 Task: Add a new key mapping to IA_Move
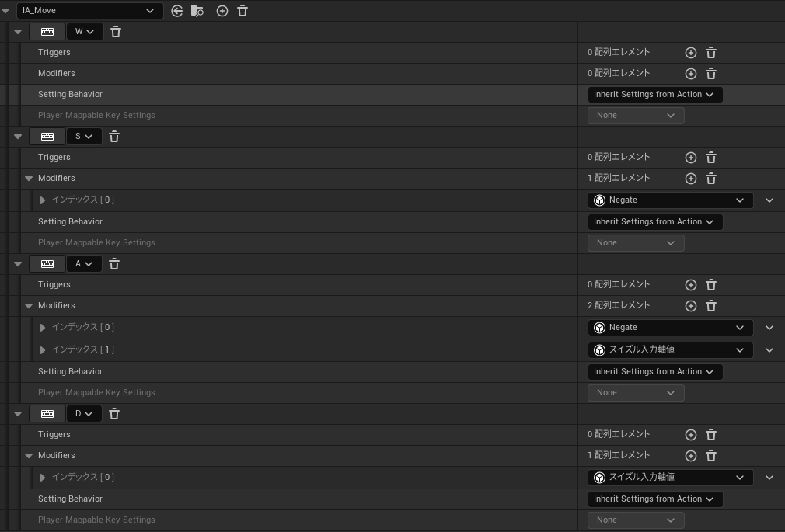coord(222,11)
